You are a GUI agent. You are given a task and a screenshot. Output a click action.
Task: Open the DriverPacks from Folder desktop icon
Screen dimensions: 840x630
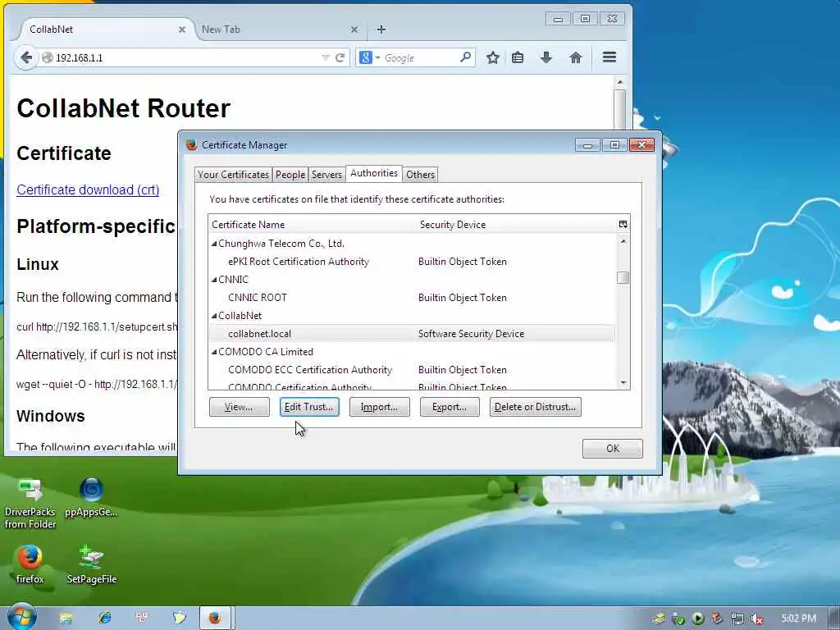(x=30, y=504)
